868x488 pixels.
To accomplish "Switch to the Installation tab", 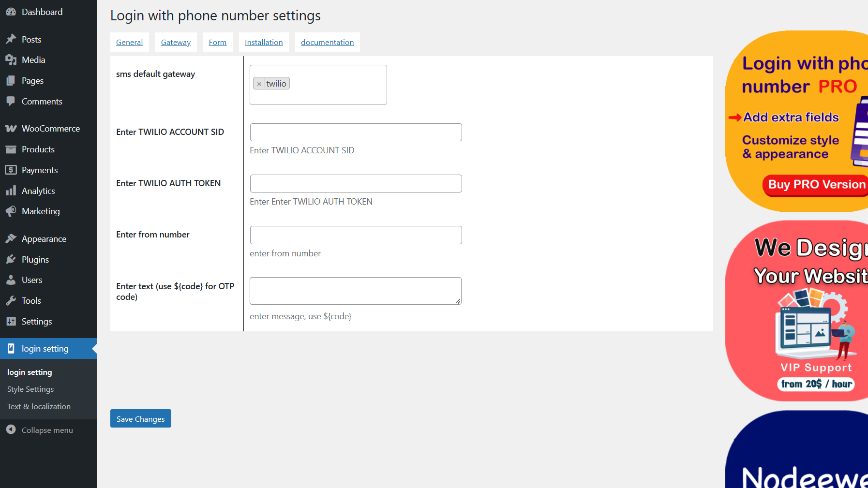I will (264, 43).
